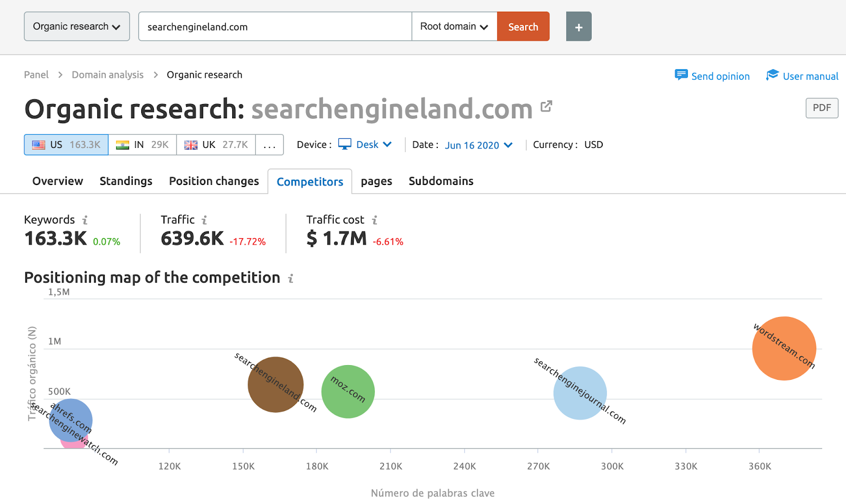Viewport: 846px width, 504px height.
Task: Click the $ 1.7M traffic cost value
Action: click(x=337, y=239)
